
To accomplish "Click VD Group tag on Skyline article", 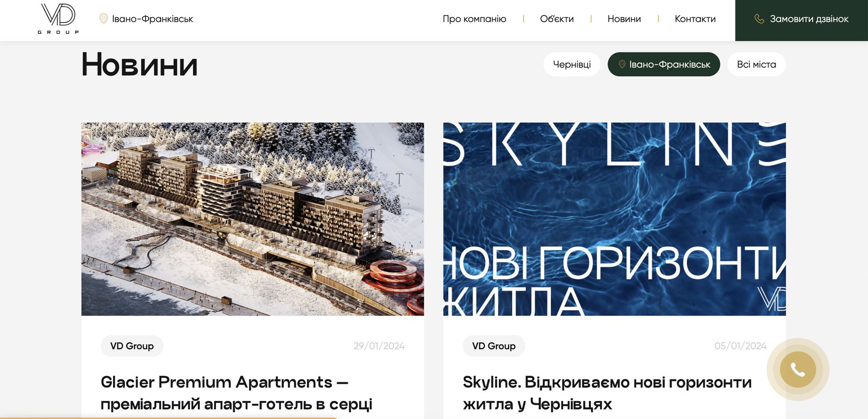I will pos(494,346).
